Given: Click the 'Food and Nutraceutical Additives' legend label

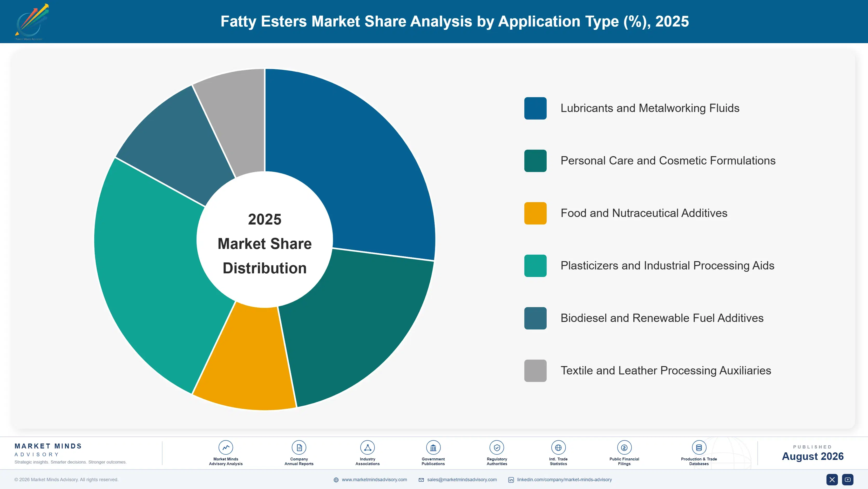Looking at the screenshot, I should coord(644,213).
